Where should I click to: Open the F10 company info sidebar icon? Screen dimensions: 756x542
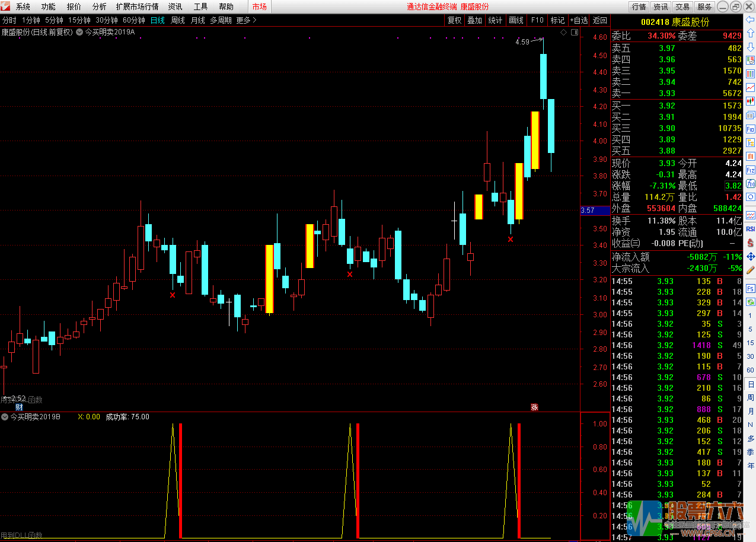point(751,129)
